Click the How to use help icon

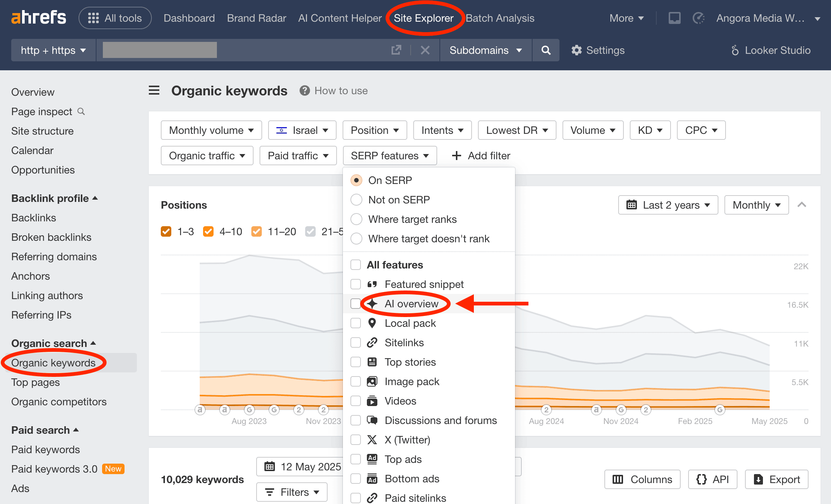pyautogui.click(x=305, y=90)
